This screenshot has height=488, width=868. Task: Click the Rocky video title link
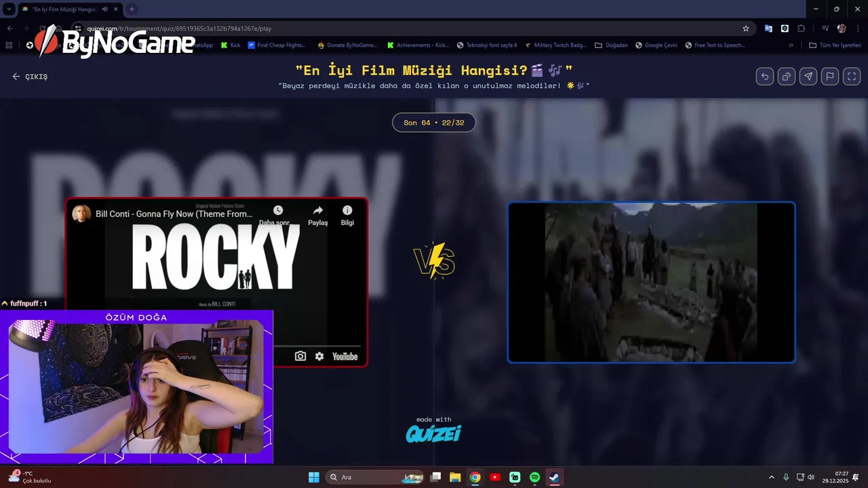[174, 213]
